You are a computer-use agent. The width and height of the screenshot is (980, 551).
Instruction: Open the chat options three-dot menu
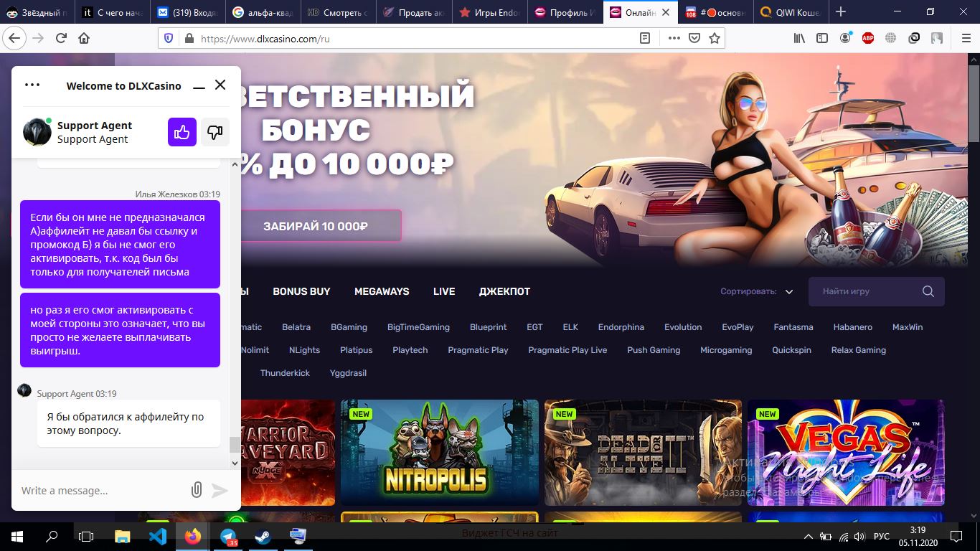32,85
